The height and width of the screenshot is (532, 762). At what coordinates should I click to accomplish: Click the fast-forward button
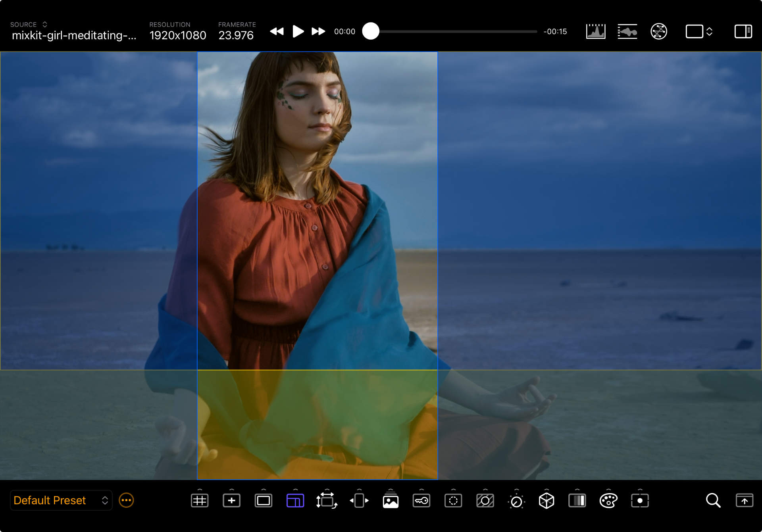pos(318,31)
